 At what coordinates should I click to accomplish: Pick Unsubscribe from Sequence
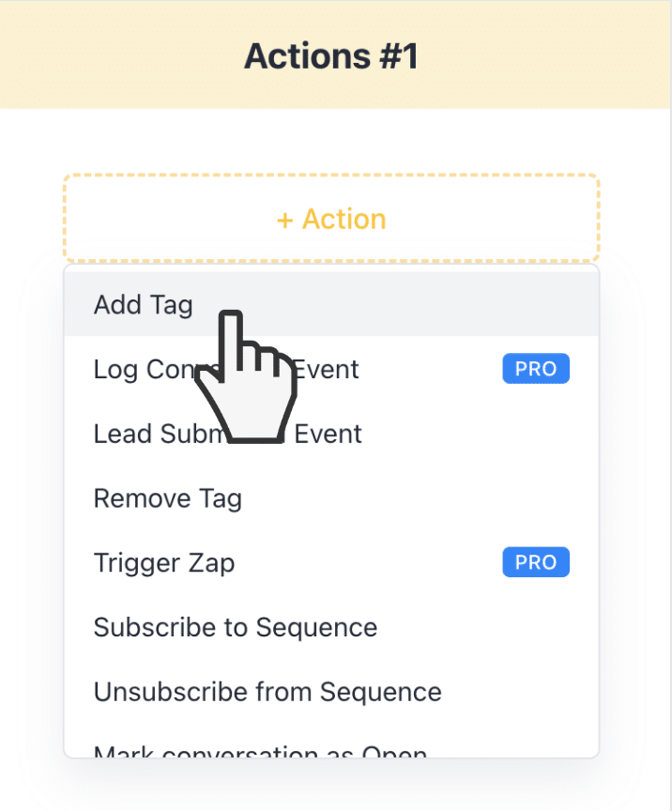pos(331,692)
